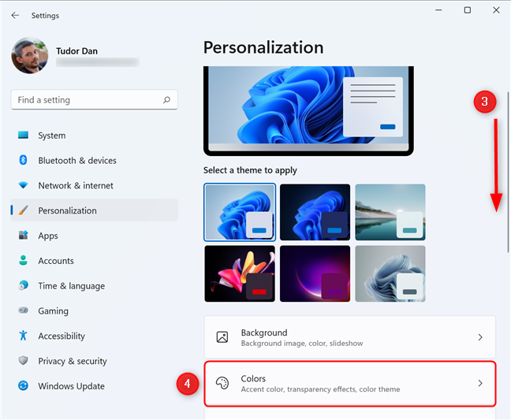511x420 pixels.
Task: Open Background image, color, slideshow row
Action: [350, 337]
